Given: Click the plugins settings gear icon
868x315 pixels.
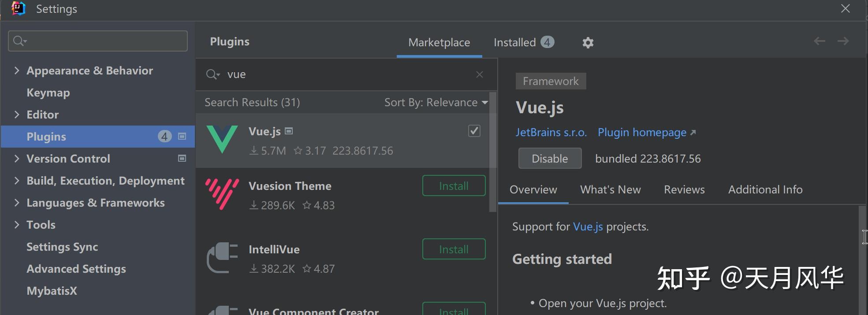Looking at the screenshot, I should click(588, 43).
